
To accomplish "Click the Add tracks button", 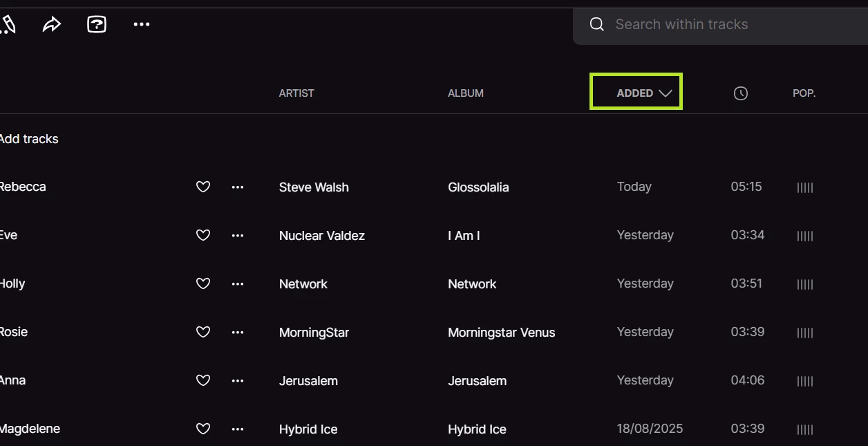I will click(x=29, y=139).
